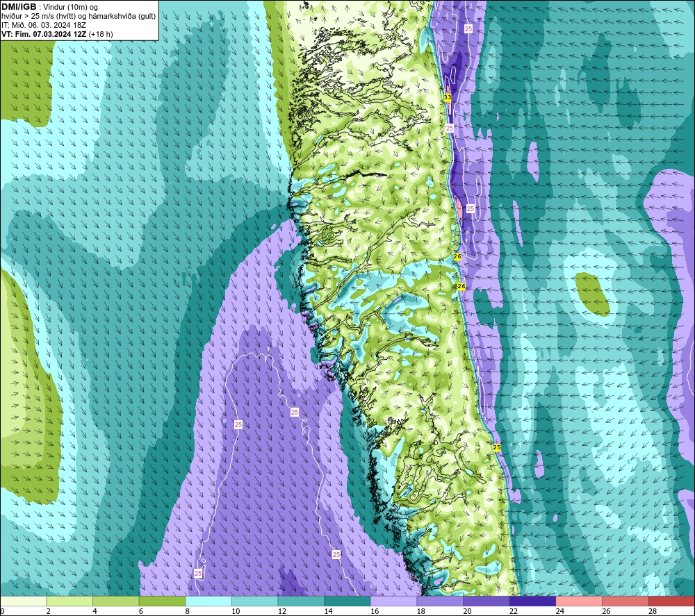The width and height of the screenshot is (695, 616).
Task: Click the 'VT: Fim. 07.03.2024 12Z (+18 h)' line
Action: pos(57,34)
